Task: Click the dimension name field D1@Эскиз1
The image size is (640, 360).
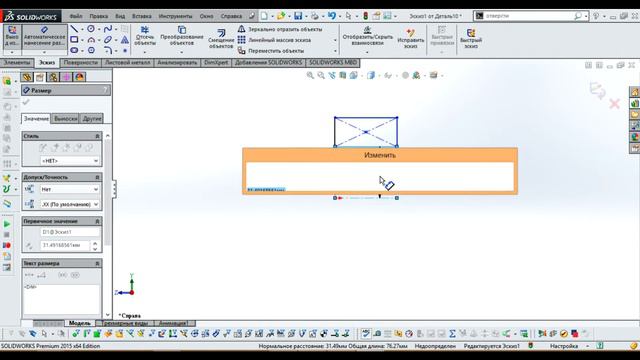Action: 70,232
